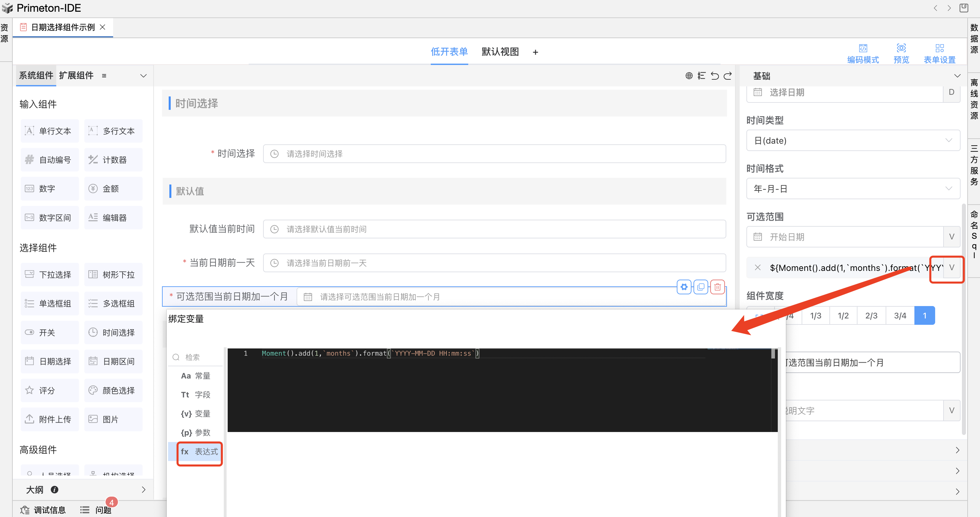Click the undo arrow icon

[715, 76]
